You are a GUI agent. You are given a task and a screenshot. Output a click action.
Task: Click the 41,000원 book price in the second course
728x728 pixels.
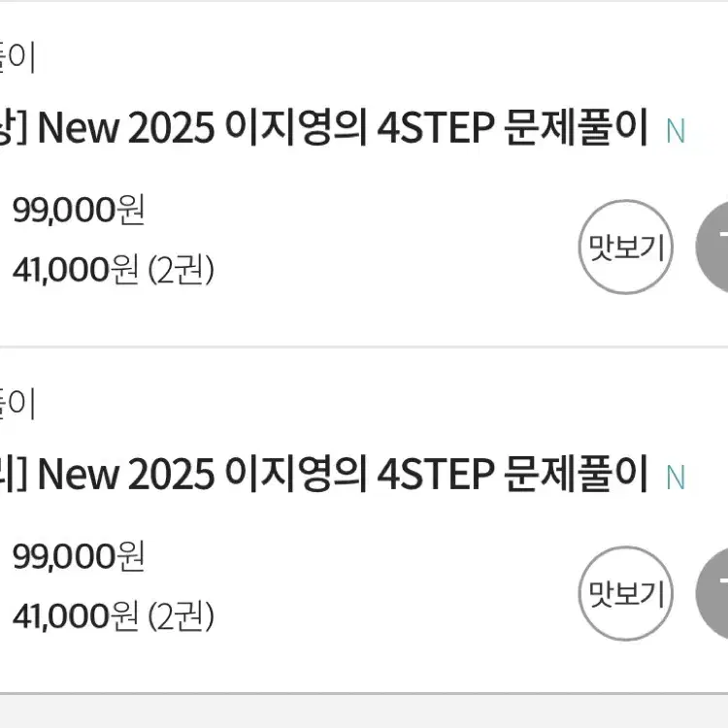click(x=75, y=616)
